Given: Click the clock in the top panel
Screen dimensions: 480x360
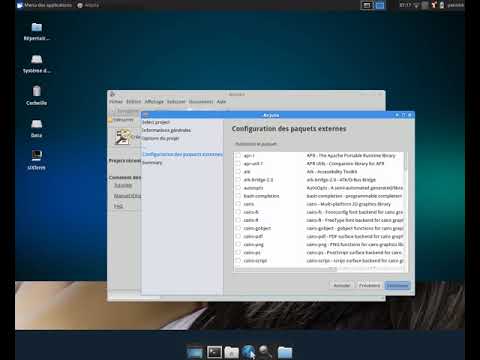Looking at the screenshot, I should pyautogui.click(x=405, y=5).
